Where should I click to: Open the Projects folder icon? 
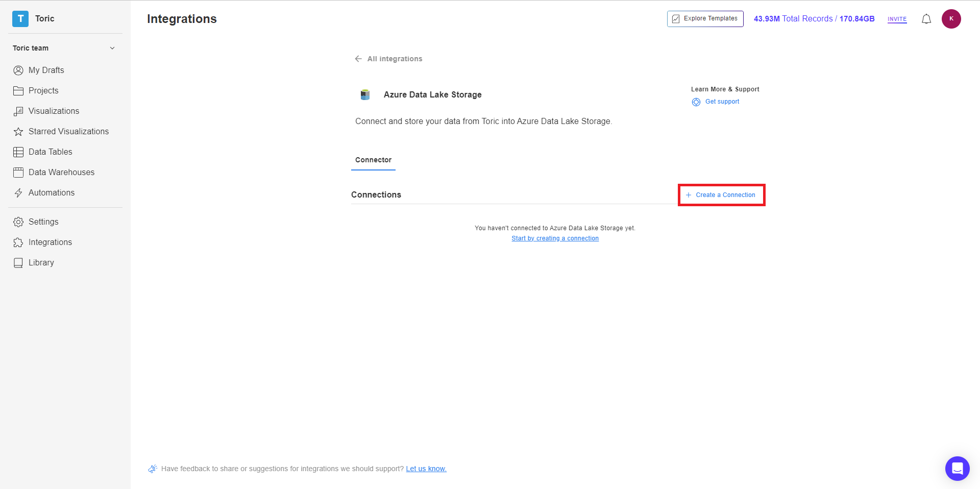pyautogui.click(x=18, y=91)
